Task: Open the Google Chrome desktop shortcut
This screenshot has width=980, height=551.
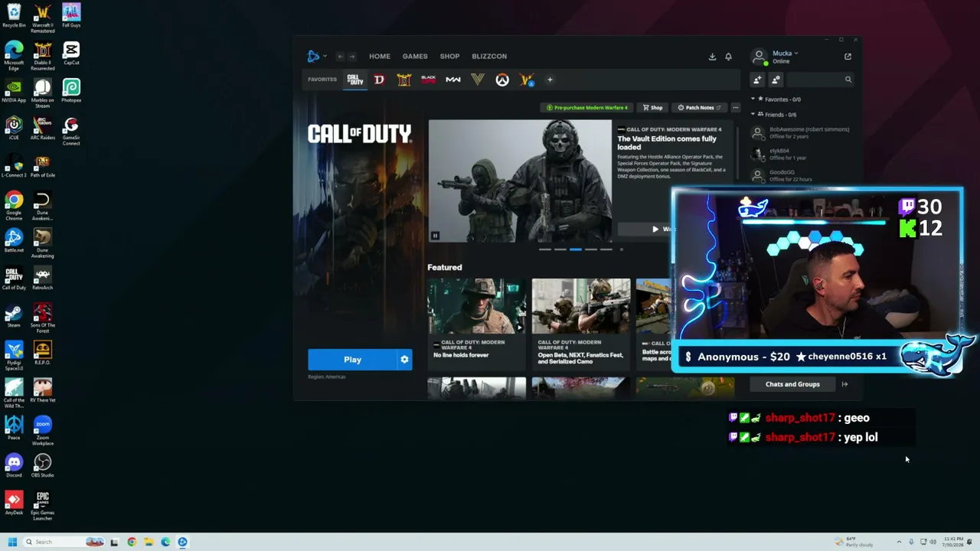Action: [14, 207]
